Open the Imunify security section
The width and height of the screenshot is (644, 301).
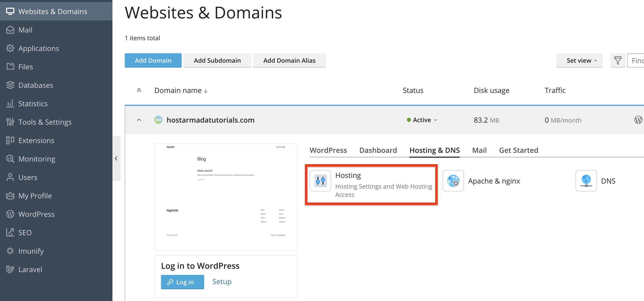31,251
